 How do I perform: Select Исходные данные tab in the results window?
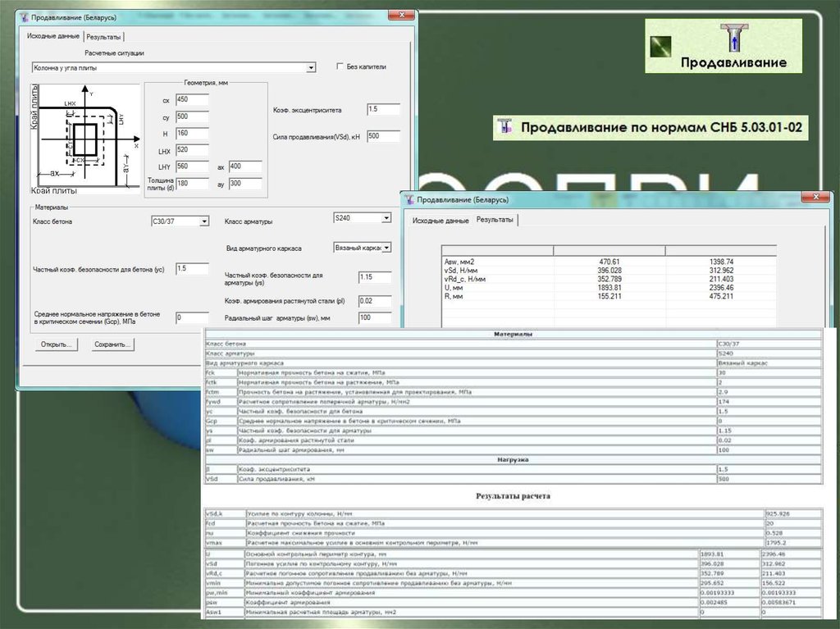point(440,221)
